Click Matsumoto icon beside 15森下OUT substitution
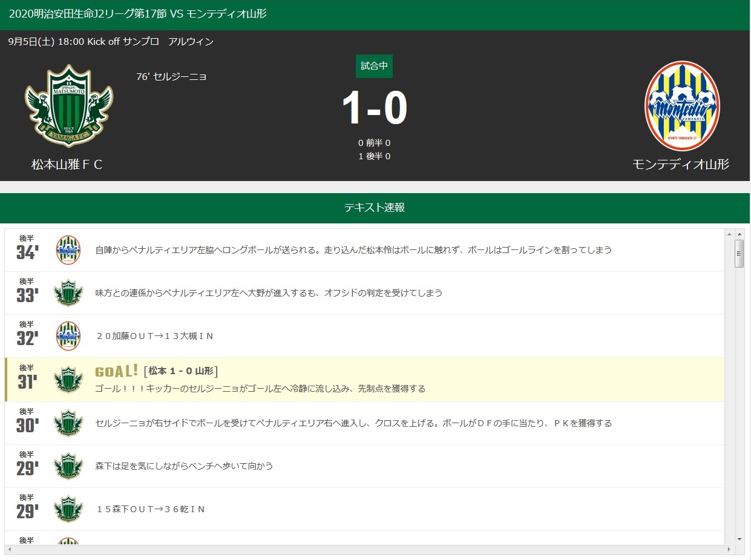The width and height of the screenshot is (751, 560). click(x=68, y=509)
